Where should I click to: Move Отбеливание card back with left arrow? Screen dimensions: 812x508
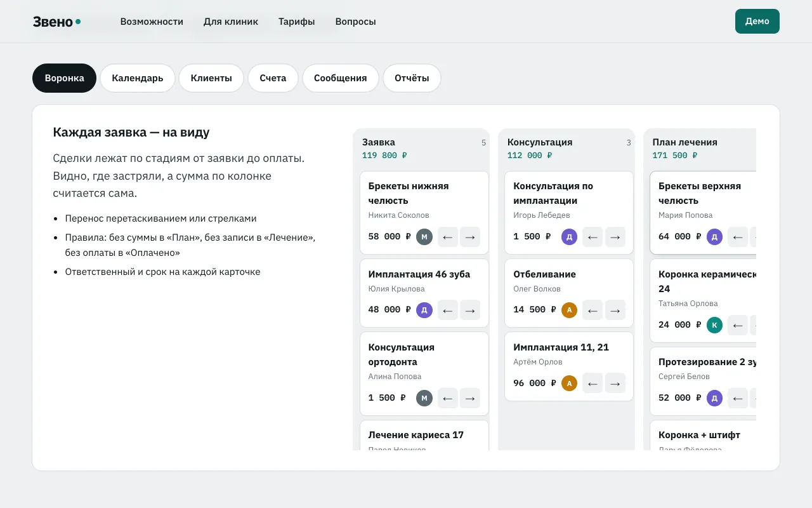[593, 310]
